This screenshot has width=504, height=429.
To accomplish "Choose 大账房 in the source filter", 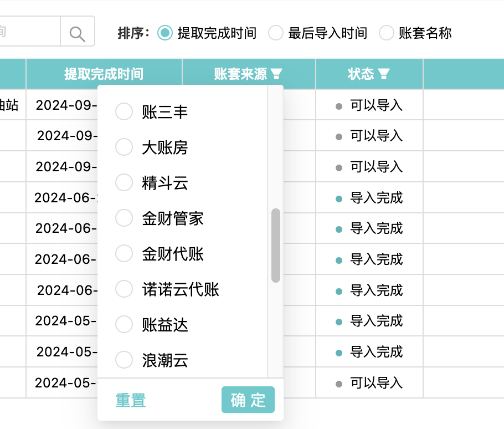I will click(x=124, y=147).
